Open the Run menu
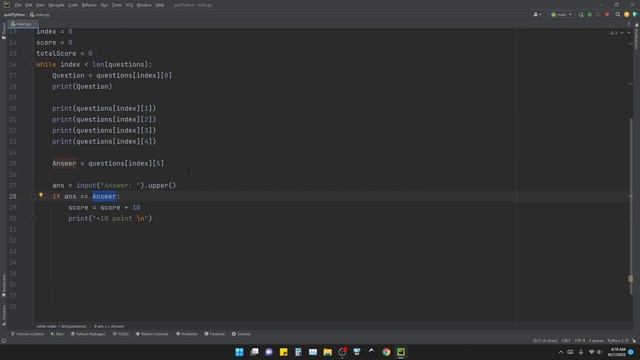 [x=104, y=5]
